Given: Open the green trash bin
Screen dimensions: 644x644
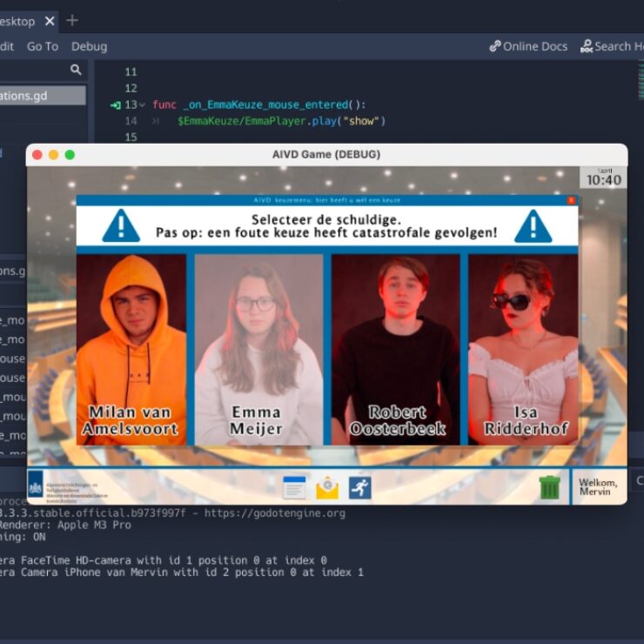Looking at the screenshot, I should coord(549,487).
